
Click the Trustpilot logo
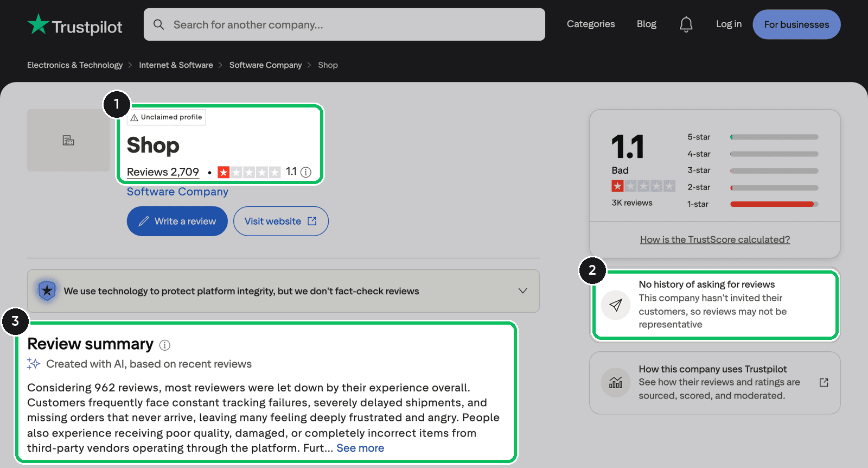point(75,24)
